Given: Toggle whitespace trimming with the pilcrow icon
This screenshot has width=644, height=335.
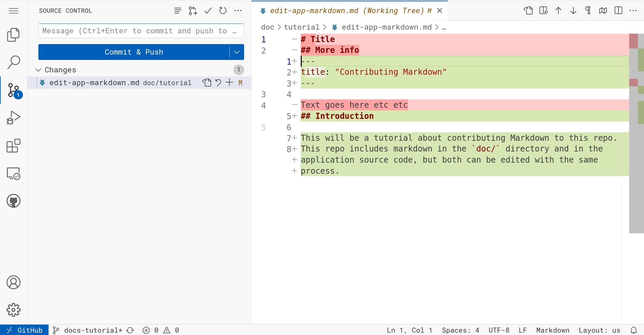Looking at the screenshot, I should (588, 10).
